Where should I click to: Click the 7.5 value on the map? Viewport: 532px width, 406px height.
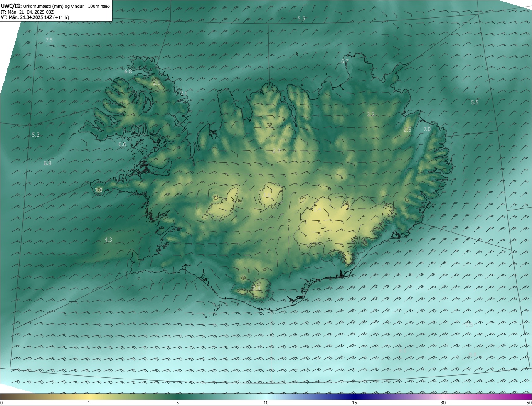49,40
